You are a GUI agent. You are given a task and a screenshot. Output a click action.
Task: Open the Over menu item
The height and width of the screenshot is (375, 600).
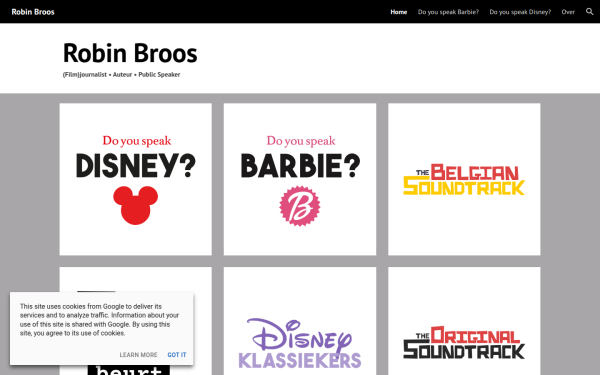(568, 12)
